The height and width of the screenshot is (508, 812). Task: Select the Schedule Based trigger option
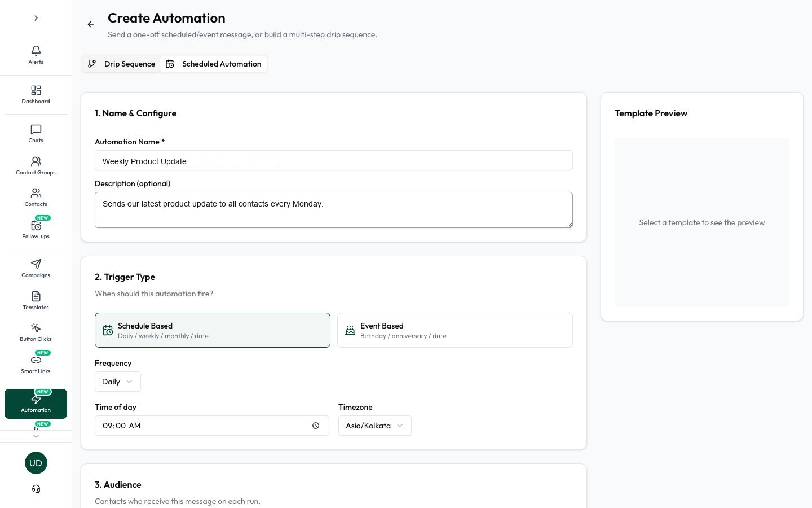pyautogui.click(x=213, y=330)
